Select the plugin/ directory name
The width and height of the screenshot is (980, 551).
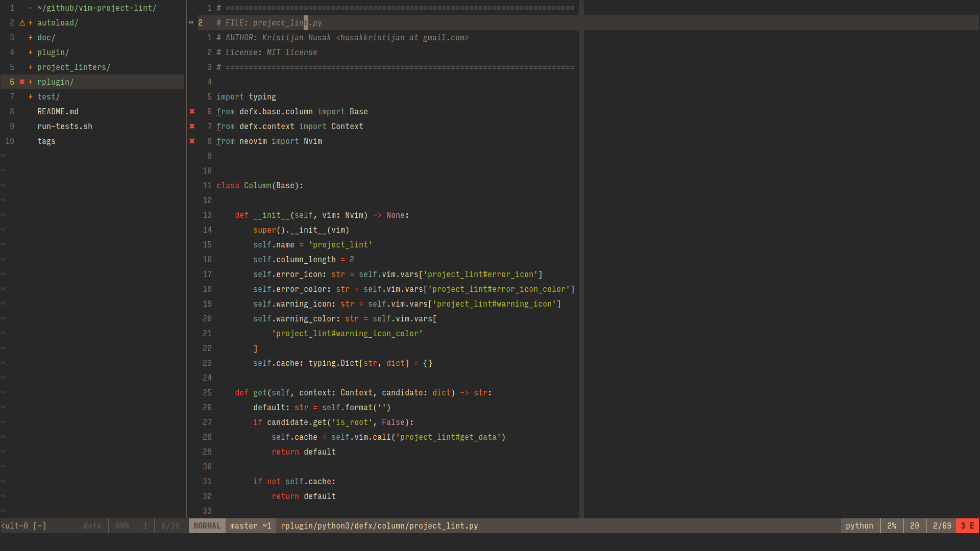click(x=53, y=53)
